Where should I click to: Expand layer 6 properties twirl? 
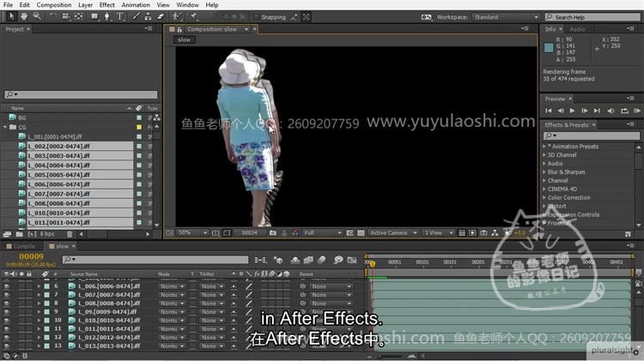(x=39, y=286)
